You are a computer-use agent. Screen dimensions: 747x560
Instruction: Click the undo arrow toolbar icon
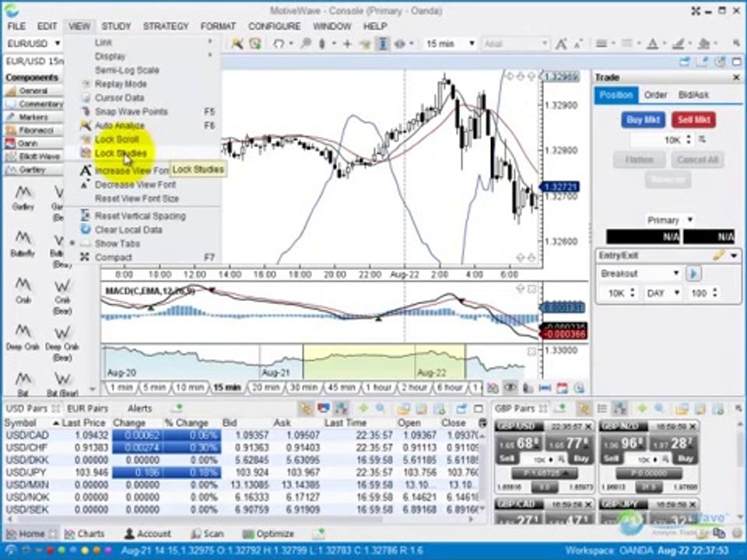(x=279, y=44)
